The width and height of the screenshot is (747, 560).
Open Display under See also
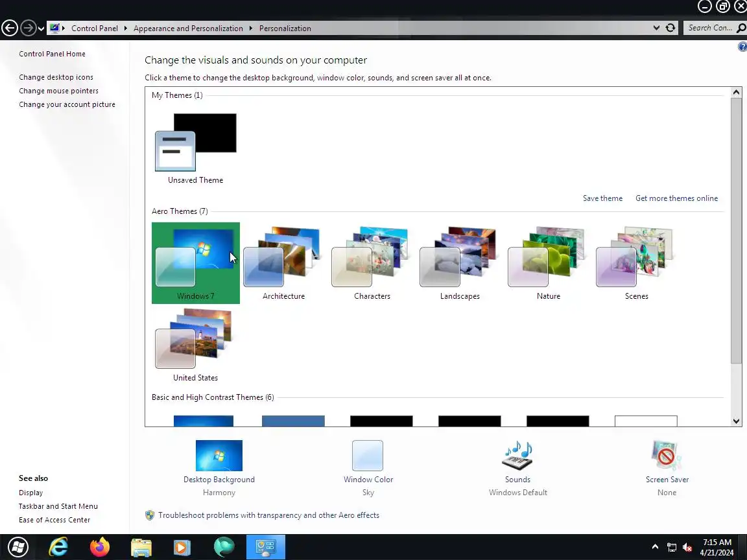pos(30,493)
